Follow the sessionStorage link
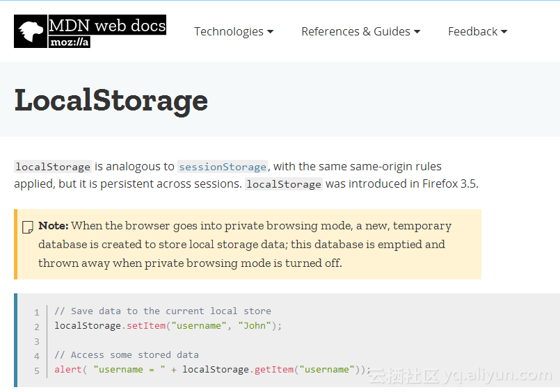 click(223, 167)
